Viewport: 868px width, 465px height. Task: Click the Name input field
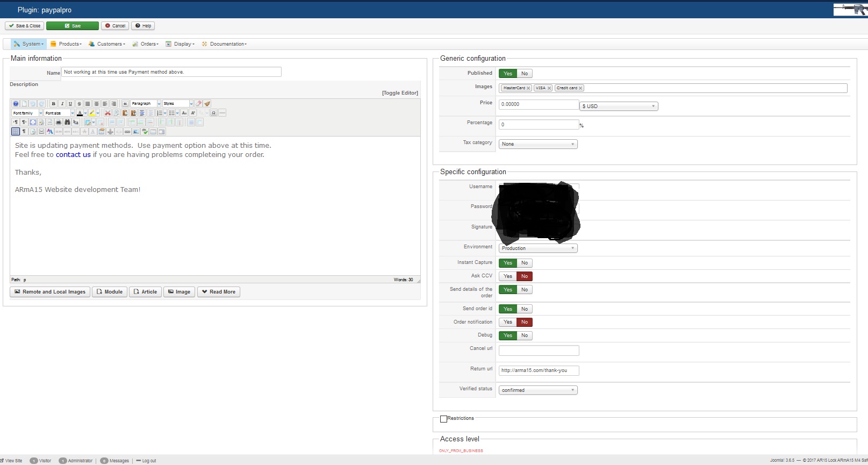pos(171,72)
